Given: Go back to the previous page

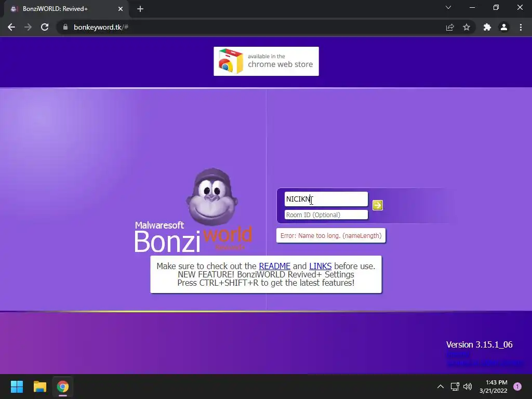Looking at the screenshot, I should tap(11, 27).
